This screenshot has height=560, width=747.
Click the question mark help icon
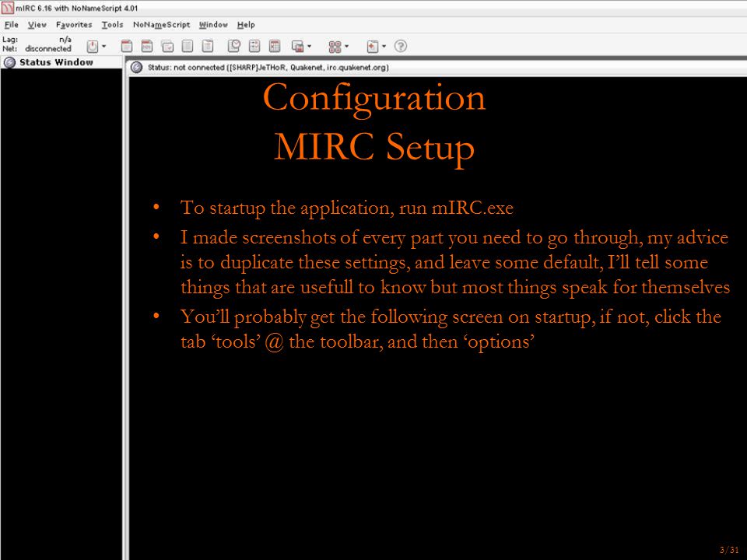[401, 46]
